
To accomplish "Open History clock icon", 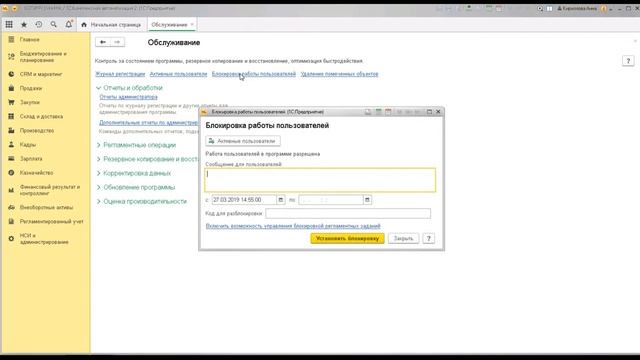I will point(39,24).
